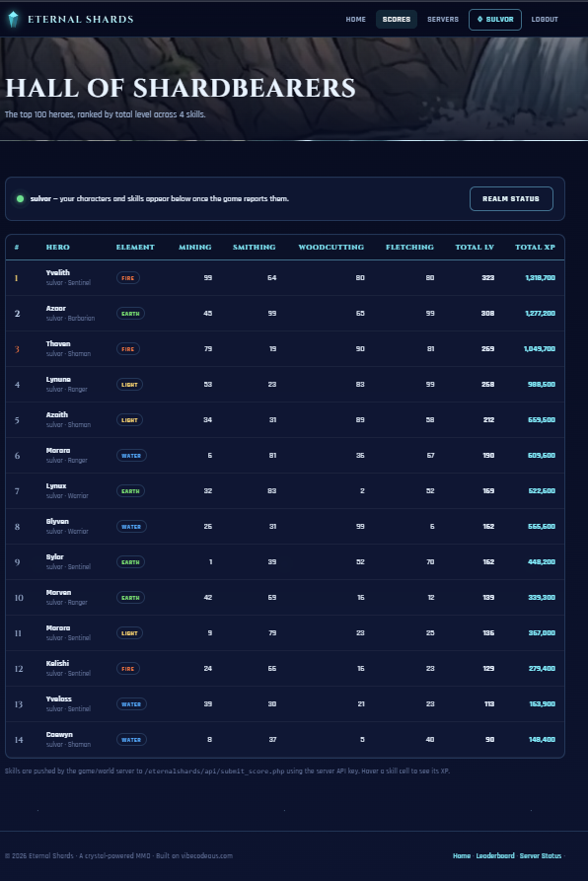Click the Eternal Shards site title

coord(81,19)
